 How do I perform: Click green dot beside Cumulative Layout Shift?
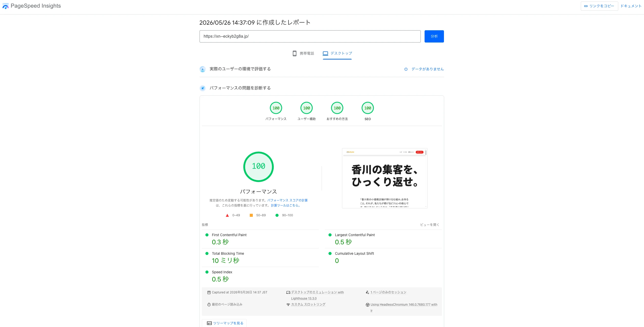coord(330,253)
